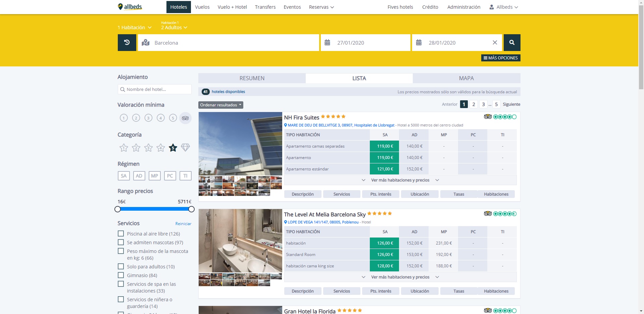The width and height of the screenshot is (644, 314).
Task: Toggle PC regimen filter
Action: 170,176
